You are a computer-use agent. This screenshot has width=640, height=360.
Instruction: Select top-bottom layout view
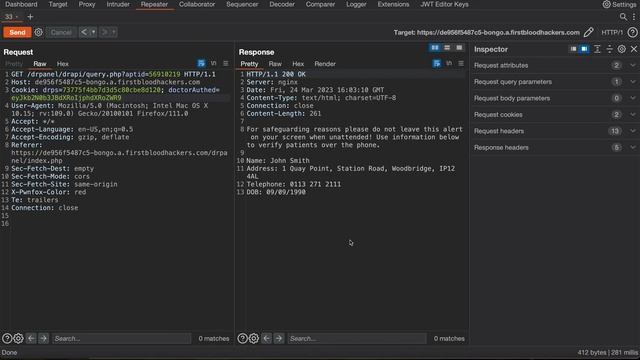(x=447, y=48)
